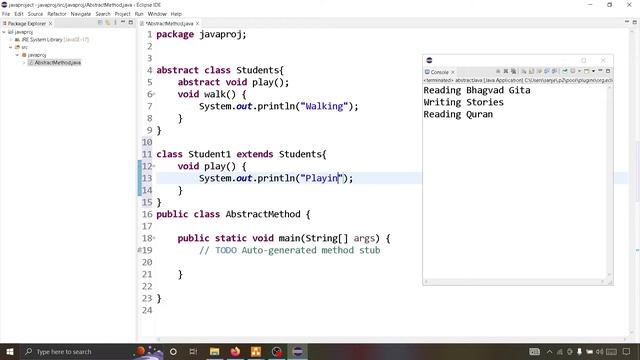640x360 pixels.
Task: Open the Project menu
Action: coord(122,14)
